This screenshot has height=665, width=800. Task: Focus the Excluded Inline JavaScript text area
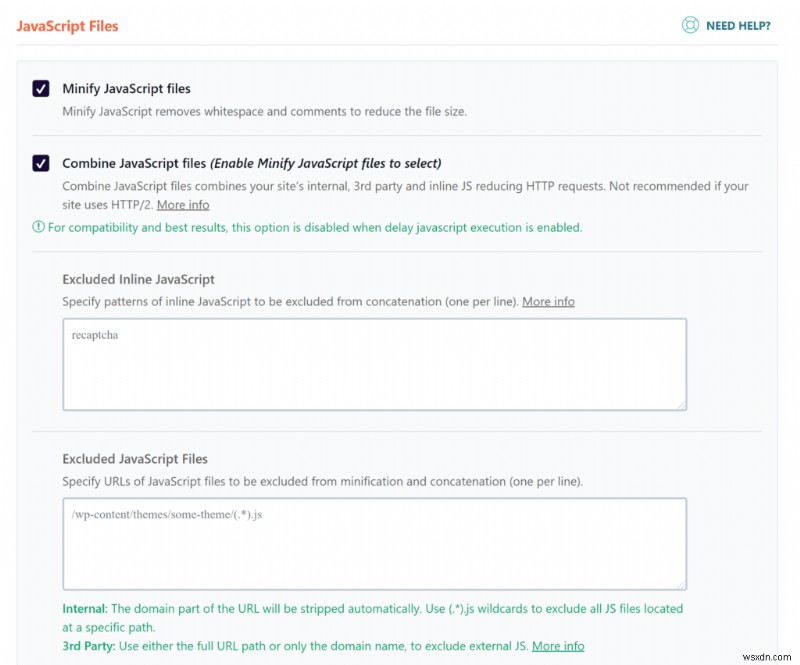[374, 364]
